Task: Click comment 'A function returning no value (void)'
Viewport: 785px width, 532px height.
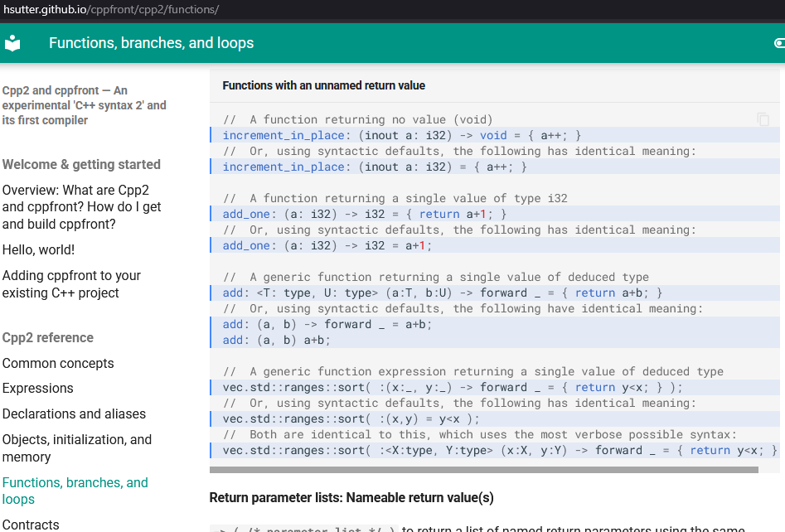Action: 358,119
